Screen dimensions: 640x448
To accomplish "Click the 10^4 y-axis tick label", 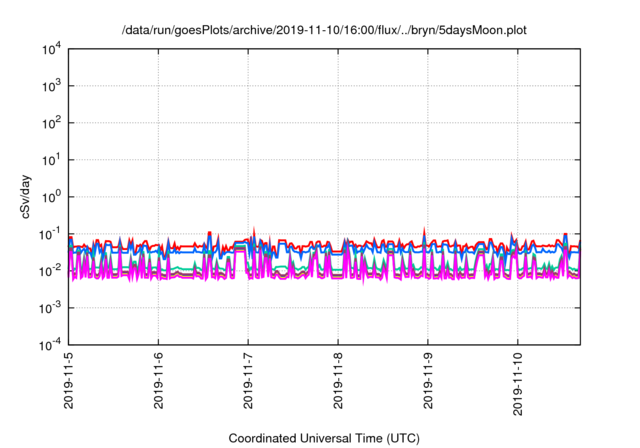I will click(x=51, y=50).
